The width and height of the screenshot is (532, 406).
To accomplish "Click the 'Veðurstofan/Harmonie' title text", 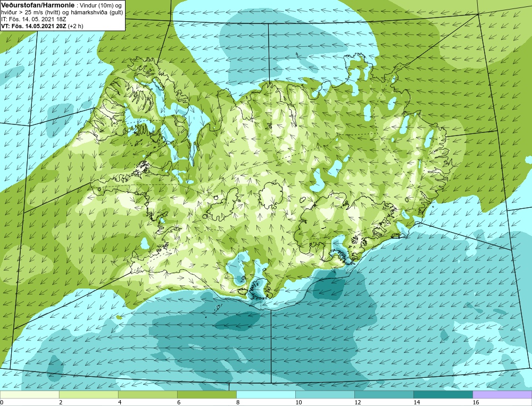I will point(37,5).
